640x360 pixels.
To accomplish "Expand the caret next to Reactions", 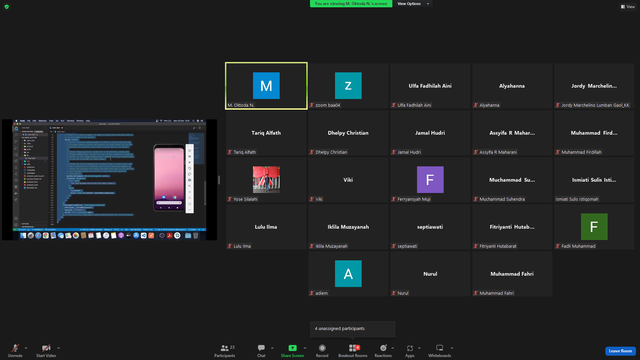I will tap(393, 348).
